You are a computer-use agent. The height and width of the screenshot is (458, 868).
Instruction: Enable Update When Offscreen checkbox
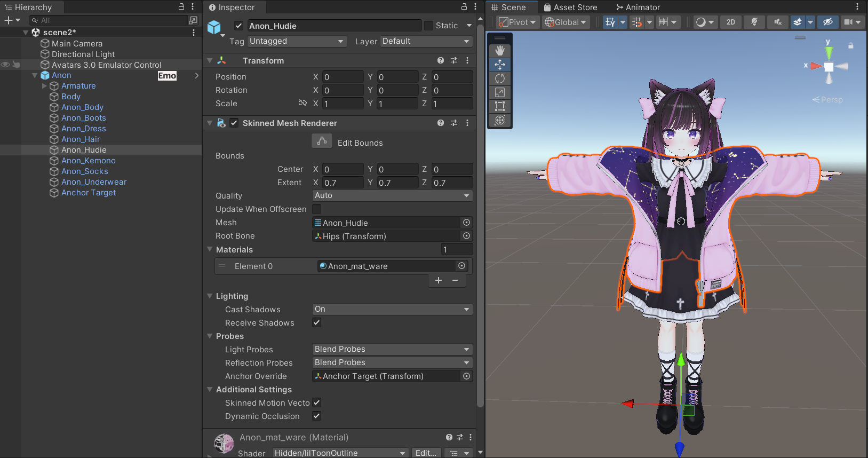click(317, 209)
